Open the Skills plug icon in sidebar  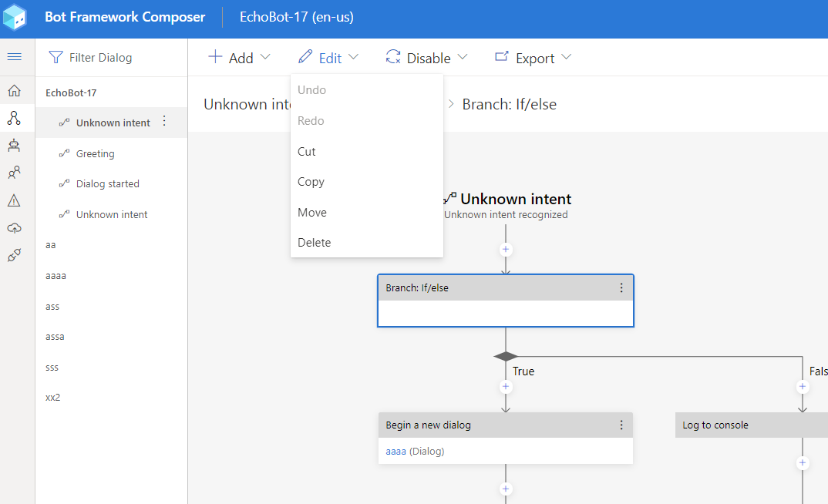tap(14, 255)
